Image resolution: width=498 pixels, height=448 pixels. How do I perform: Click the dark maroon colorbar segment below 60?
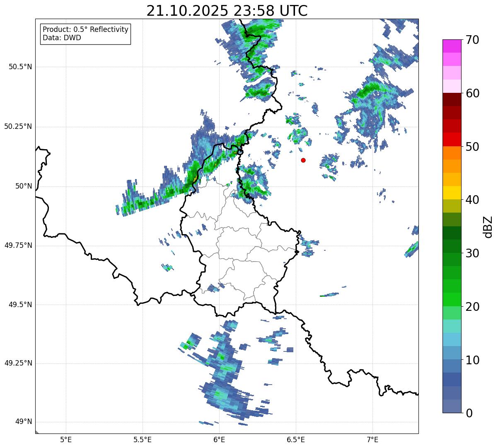tap(452, 99)
